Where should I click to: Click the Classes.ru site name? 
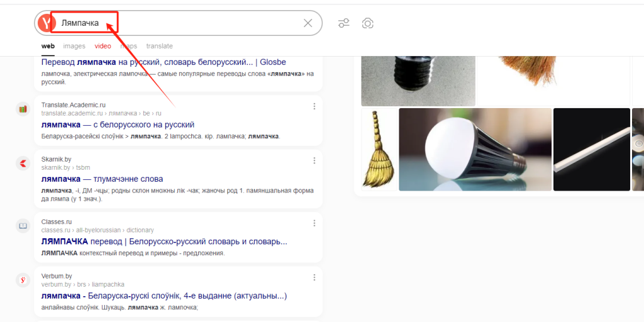tap(57, 222)
